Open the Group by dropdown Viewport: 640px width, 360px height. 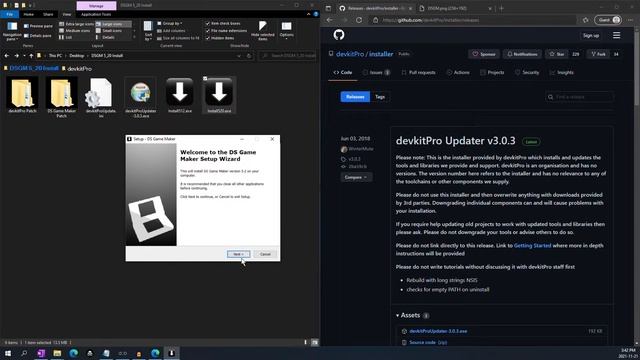click(170, 24)
